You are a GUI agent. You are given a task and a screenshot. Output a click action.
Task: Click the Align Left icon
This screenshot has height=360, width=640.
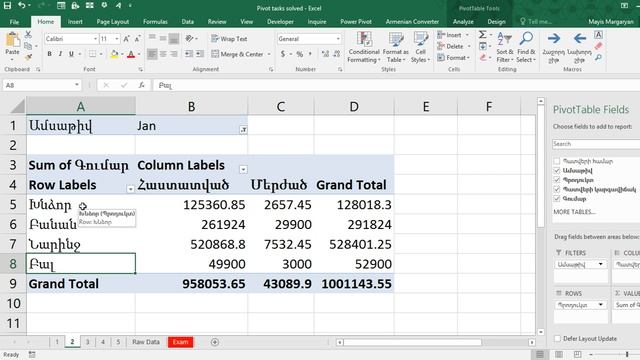[x=152, y=54]
